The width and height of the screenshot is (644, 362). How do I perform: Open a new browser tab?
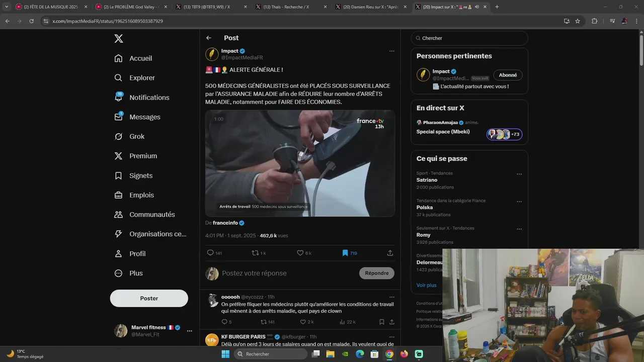pos(497,7)
